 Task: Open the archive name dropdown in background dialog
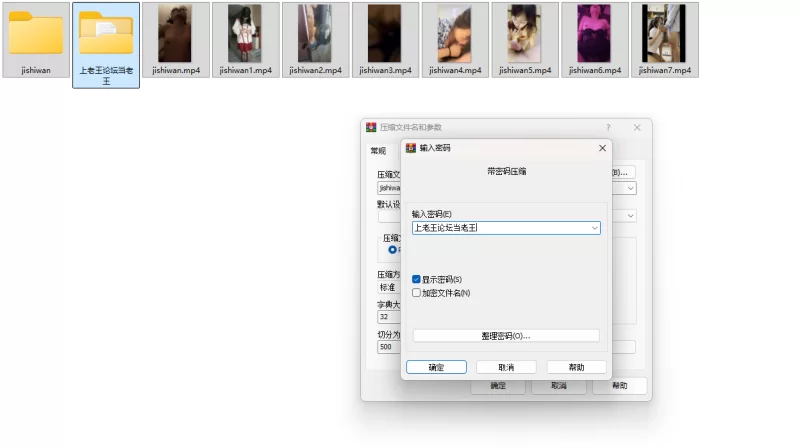tap(630, 187)
